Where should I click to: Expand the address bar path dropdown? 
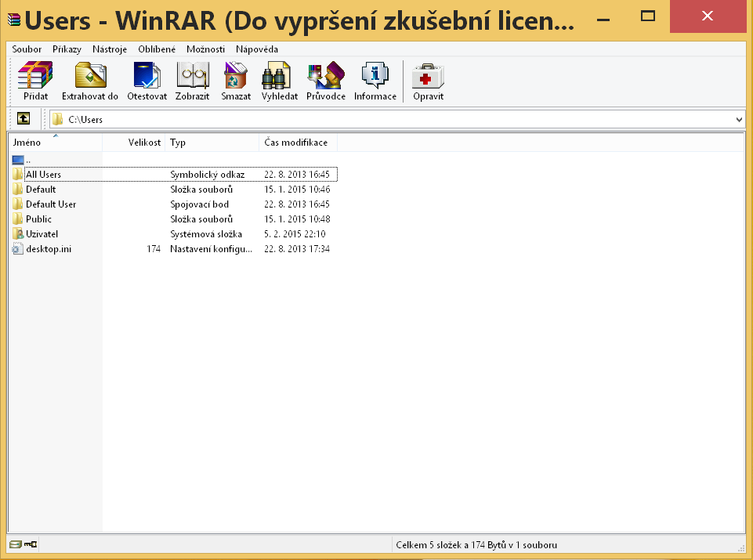pos(739,120)
